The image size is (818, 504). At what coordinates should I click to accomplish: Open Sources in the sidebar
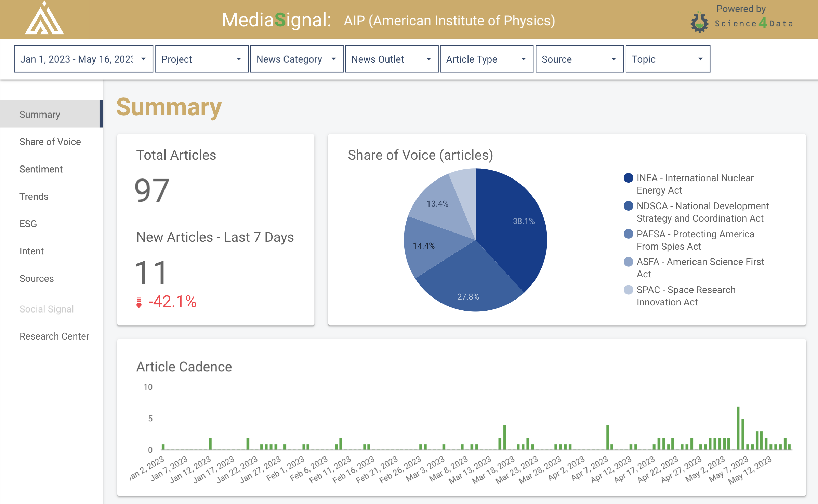(37, 278)
